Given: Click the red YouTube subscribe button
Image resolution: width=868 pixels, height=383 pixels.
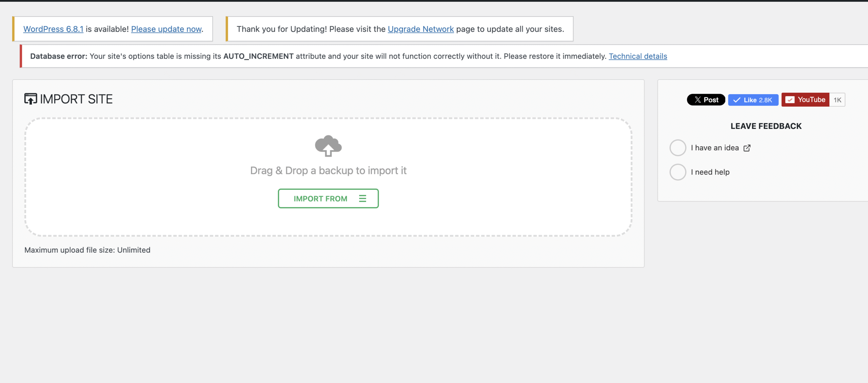Looking at the screenshot, I should pos(805,100).
